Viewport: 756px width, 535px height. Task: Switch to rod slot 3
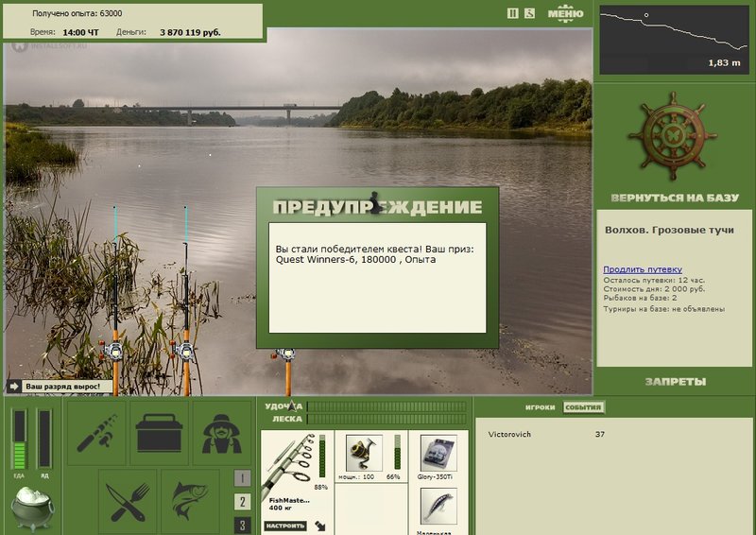coord(243,526)
